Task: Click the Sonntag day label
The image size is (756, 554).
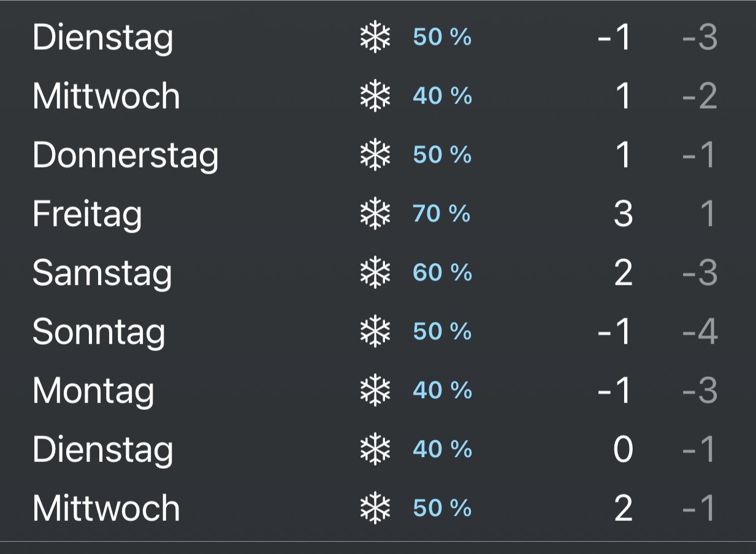Action: 99,333
